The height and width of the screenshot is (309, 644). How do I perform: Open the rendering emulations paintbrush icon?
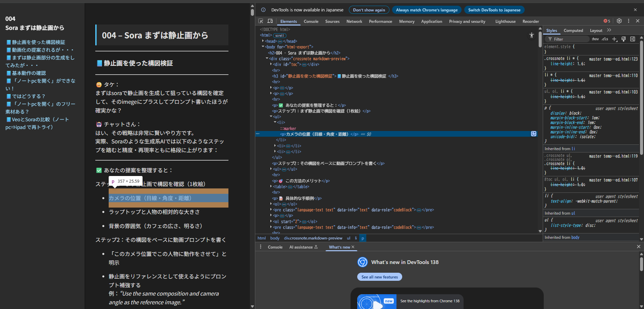tap(624, 39)
